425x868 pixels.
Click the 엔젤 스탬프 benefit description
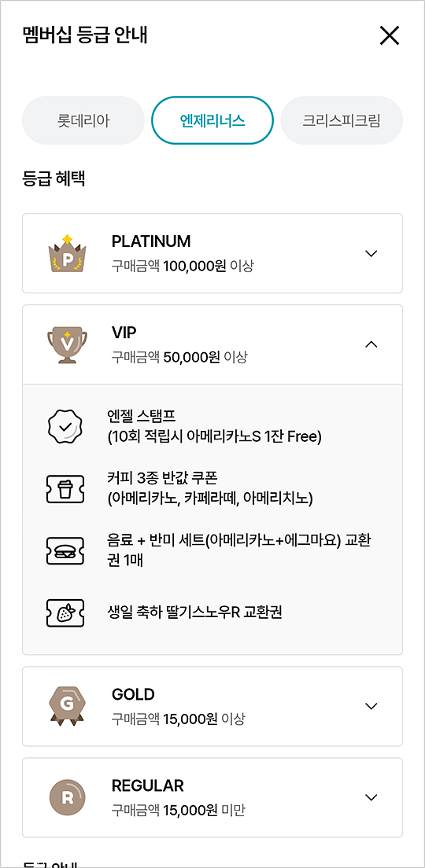pyautogui.click(x=215, y=426)
